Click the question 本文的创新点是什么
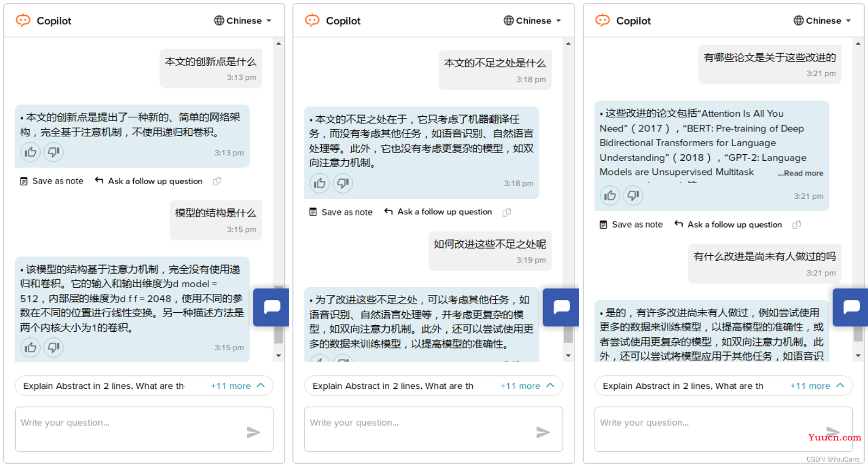 point(210,62)
